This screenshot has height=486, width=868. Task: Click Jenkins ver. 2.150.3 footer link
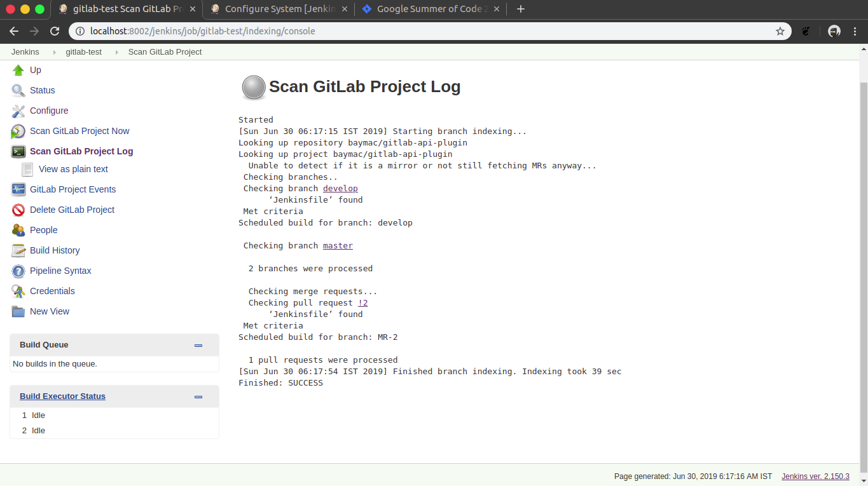pyautogui.click(x=815, y=476)
